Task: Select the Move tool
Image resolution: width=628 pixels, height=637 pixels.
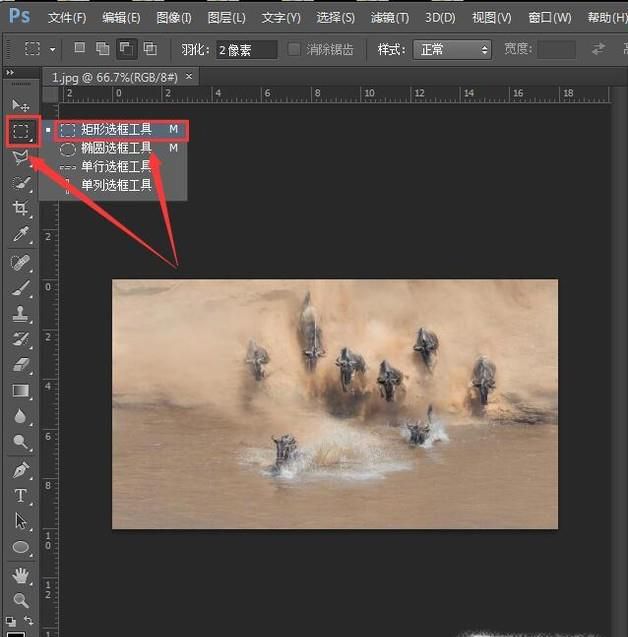Action: (x=20, y=106)
